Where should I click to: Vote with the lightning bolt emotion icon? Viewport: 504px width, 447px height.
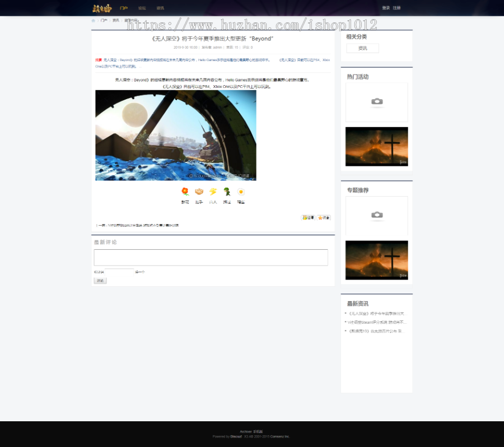click(x=213, y=192)
